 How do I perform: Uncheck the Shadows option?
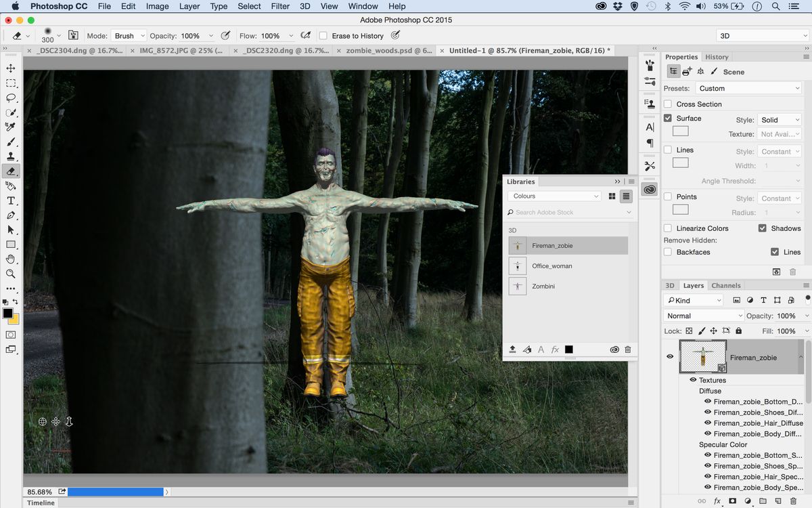point(765,228)
